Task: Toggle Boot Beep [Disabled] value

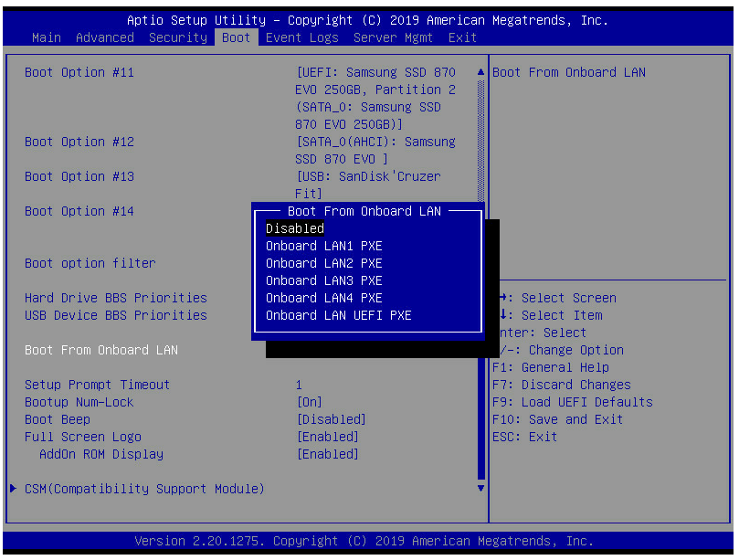Action: 331,419
